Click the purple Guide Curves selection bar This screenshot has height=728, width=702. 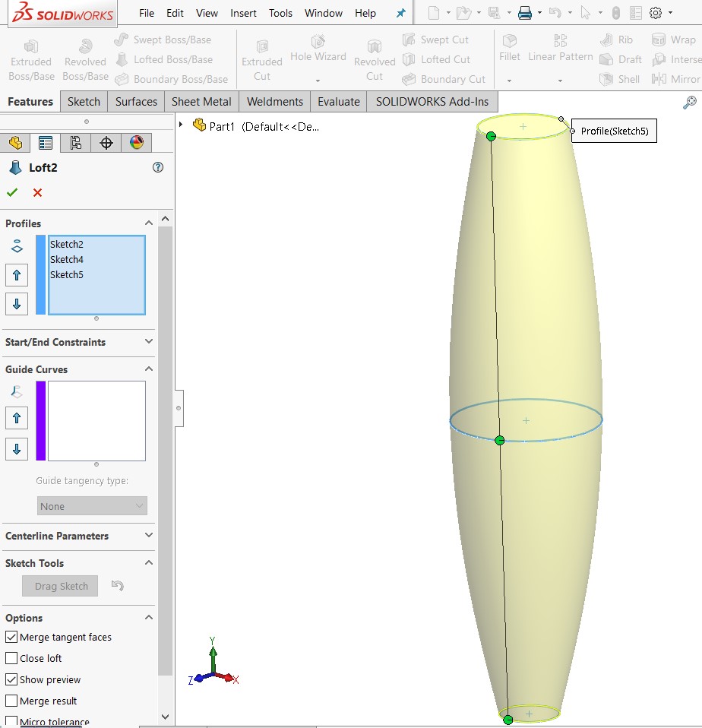41,421
